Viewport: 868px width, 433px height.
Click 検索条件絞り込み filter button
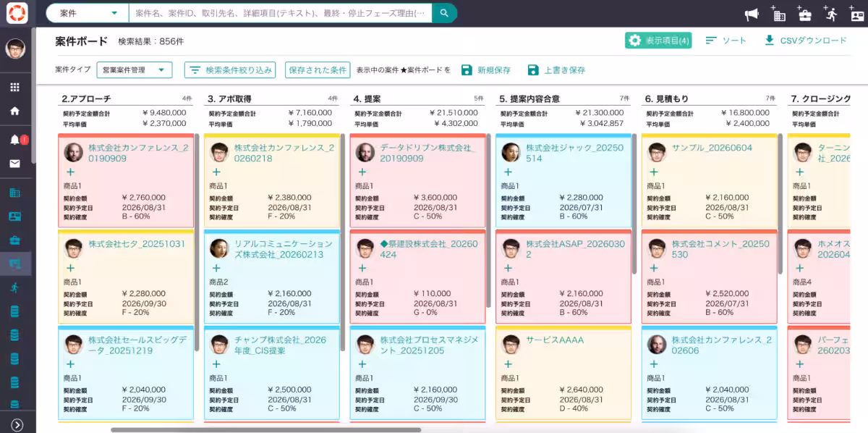tap(231, 70)
